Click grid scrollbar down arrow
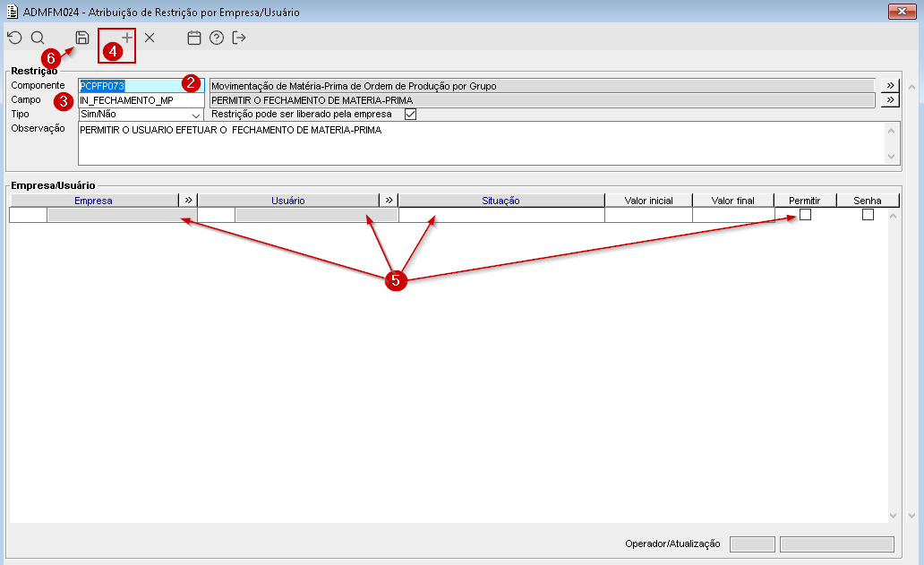924x565 pixels. click(x=894, y=516)
